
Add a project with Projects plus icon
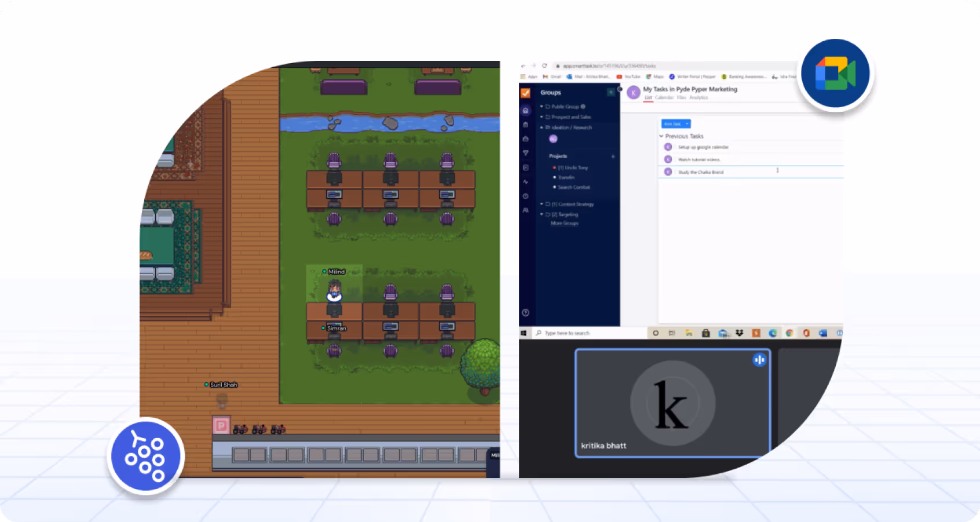tap(613, 156)
